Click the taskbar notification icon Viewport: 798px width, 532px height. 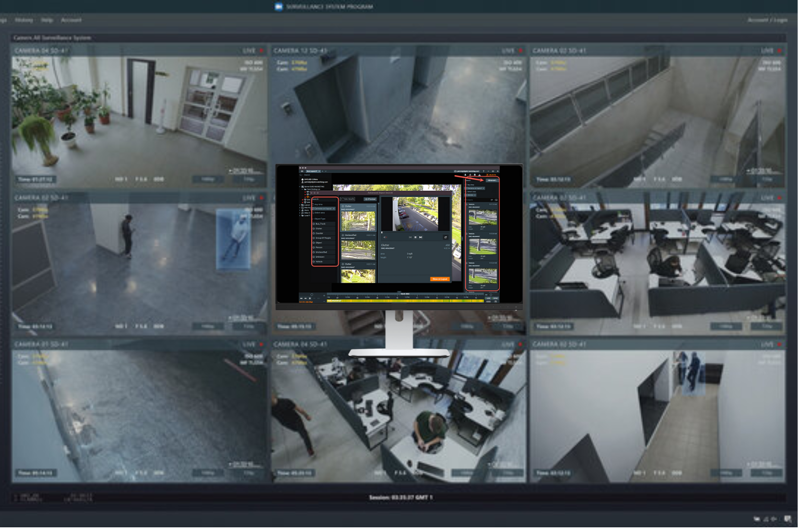point(788,518)
